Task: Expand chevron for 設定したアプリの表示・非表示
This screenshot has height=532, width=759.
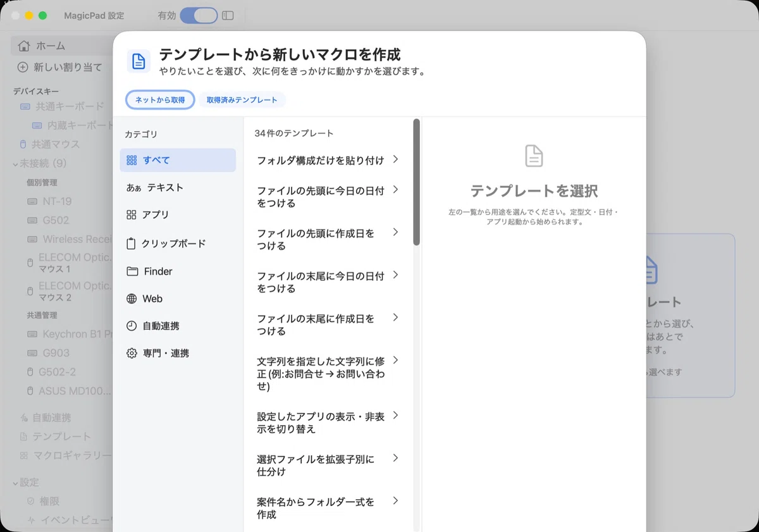Action: (395, 415)
